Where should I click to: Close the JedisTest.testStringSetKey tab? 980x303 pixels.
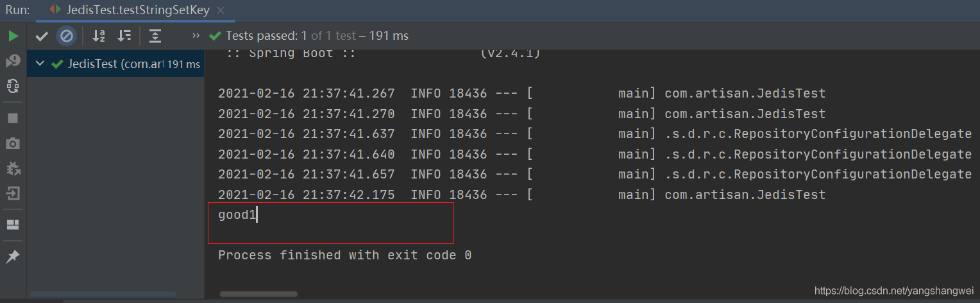click(x=221, y=11)
